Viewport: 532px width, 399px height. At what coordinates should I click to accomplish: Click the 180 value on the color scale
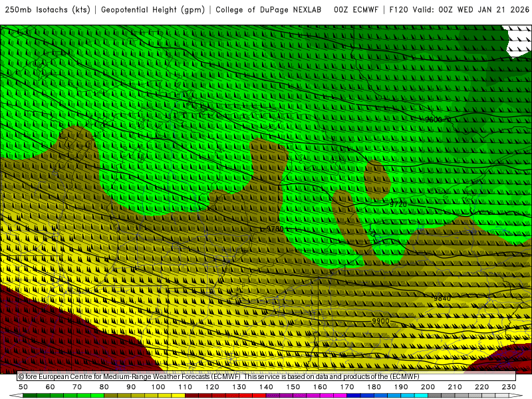click(374, 387)
